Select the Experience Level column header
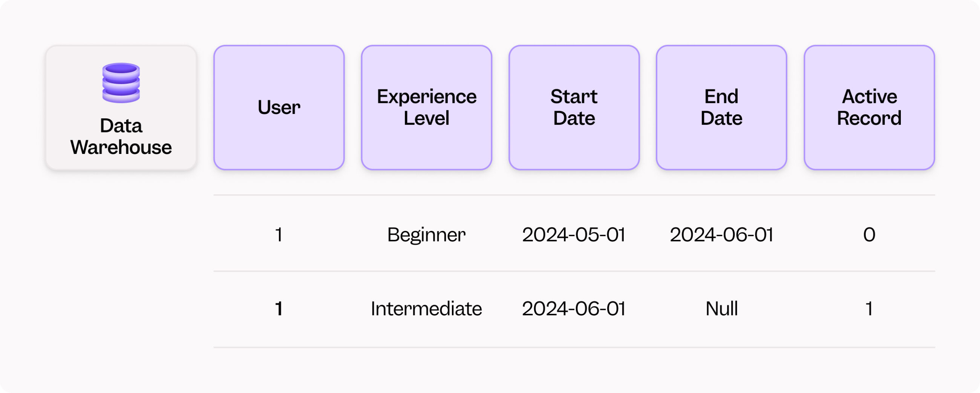The image size is (980, 393). [x=426, y=108]
